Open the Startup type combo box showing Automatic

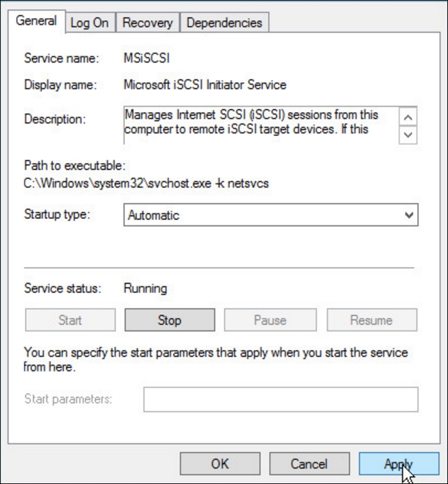[x=262, y=215]
